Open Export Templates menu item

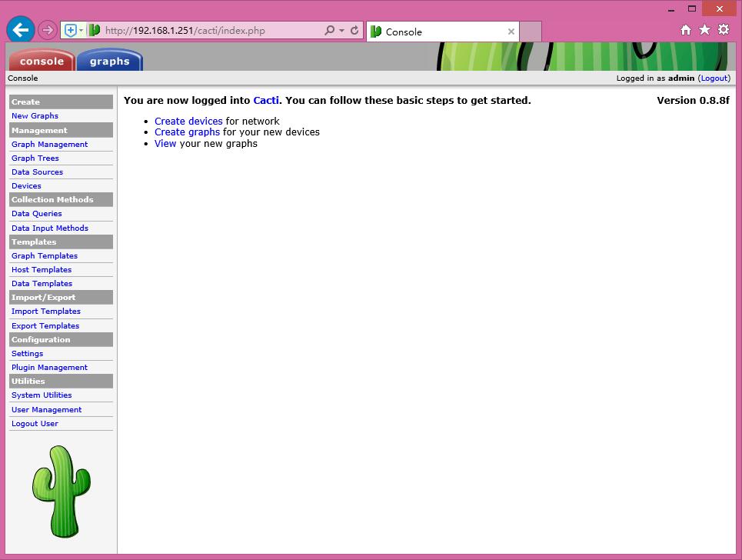point(45,325)
